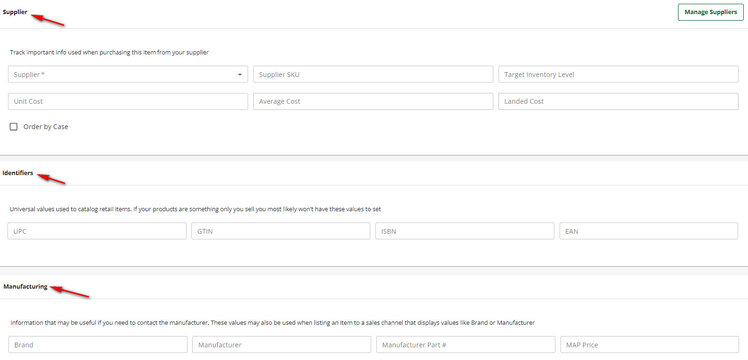Click the Average Cost input
The height and width of the screenshot is (360, 748).
point(373,102)
